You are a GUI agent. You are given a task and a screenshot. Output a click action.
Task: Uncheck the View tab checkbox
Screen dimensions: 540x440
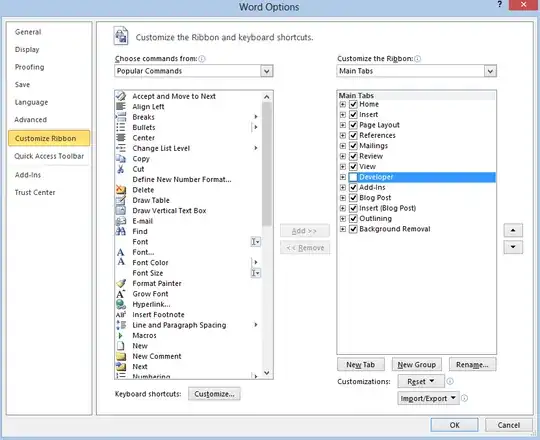pos(353,166)
